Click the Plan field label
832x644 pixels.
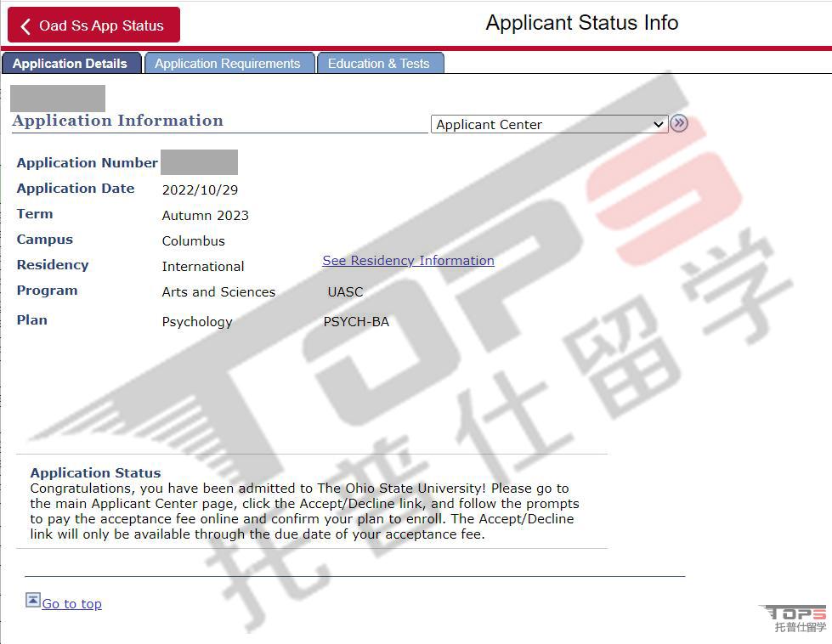tap(31, 320)
